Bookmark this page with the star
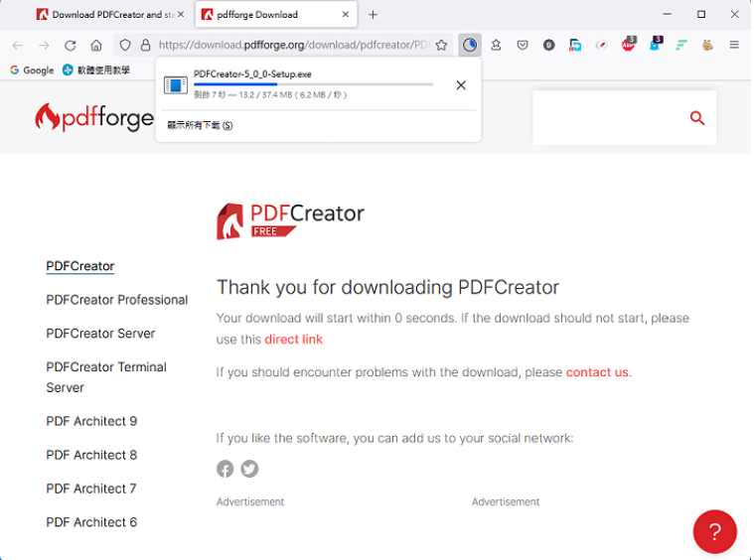This screenshot has height=560, width=754. (441, 46)
